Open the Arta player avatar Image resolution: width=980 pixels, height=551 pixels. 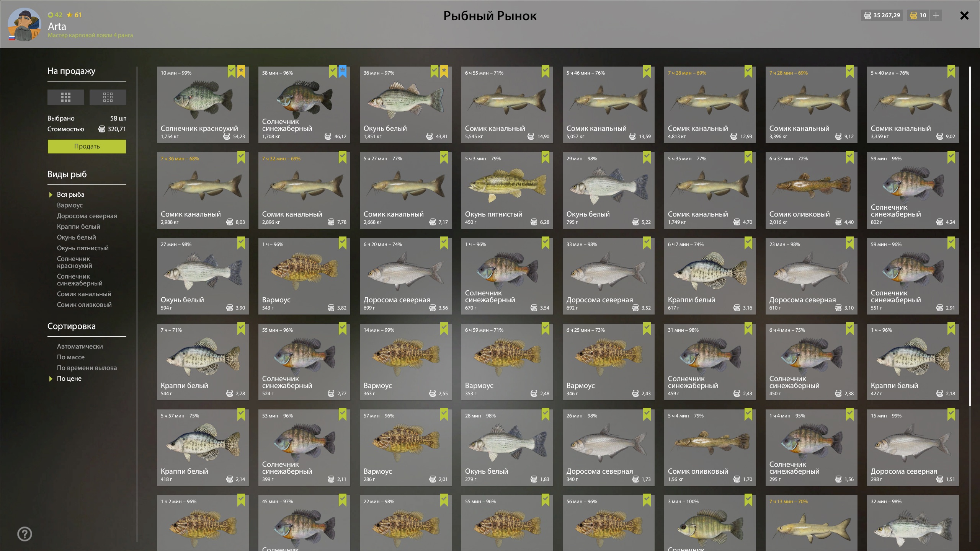pyautogui.click(x=24, y=24)
